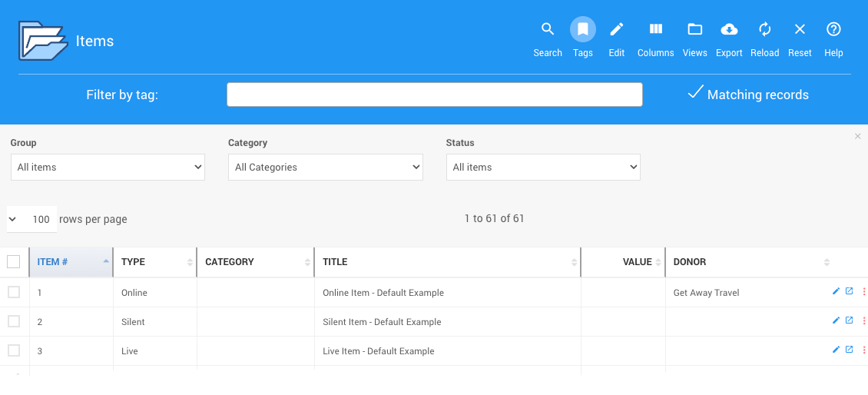Open the Status dropdown

[x=543, y=167]
